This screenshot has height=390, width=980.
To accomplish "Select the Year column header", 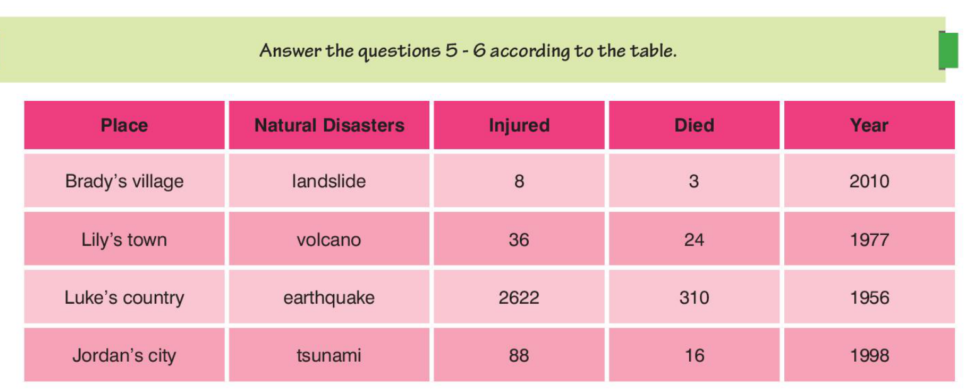I will point(869,125).
